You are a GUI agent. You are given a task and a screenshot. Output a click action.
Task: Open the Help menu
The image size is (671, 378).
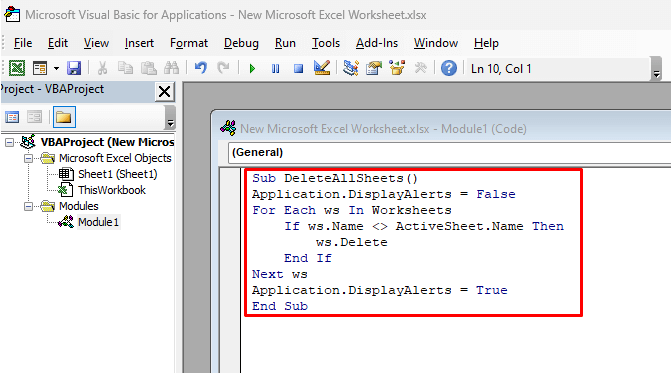(x=486, y=43)
